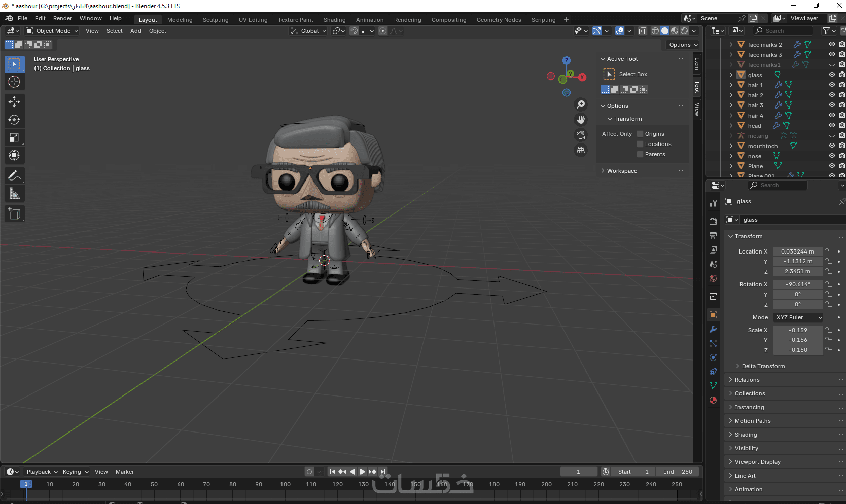846x504 pixels.
Task: Open the Scene properties tab icon
Action: pyautogui.click(x=713, y=264)
